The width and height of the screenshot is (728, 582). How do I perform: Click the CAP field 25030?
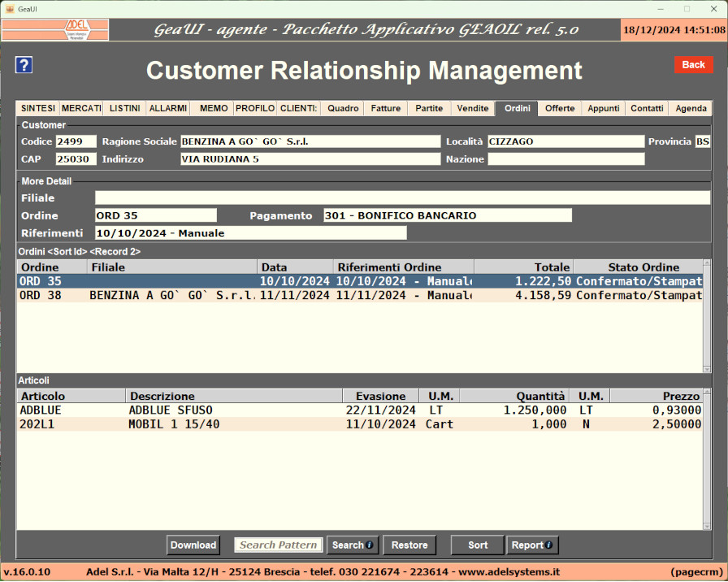point(76,159)
